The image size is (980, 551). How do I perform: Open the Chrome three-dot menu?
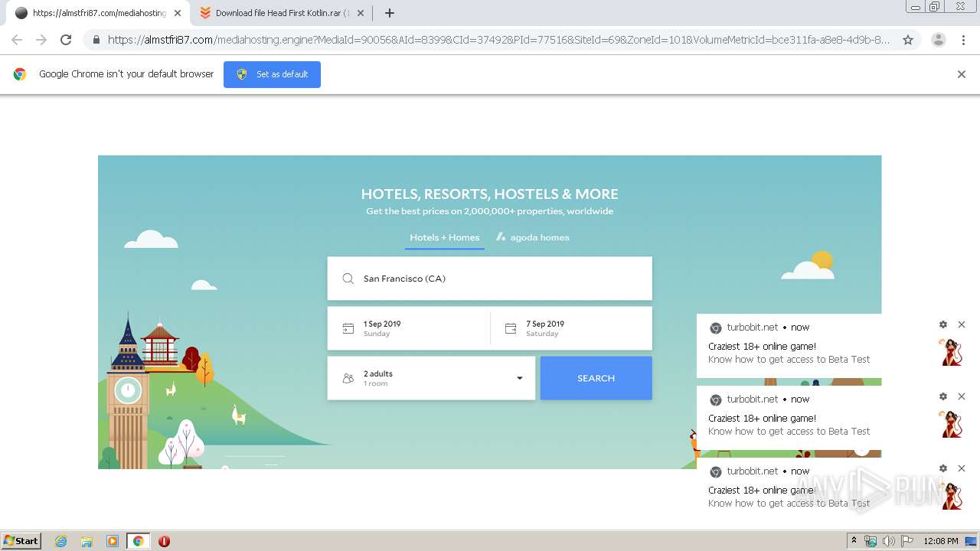(x=963, y=40)
